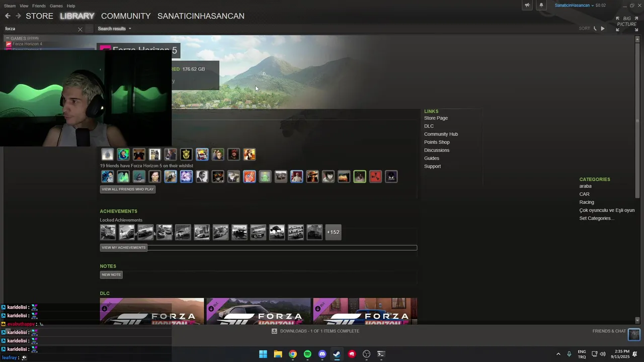Click the New Note button

coord(111,275)
